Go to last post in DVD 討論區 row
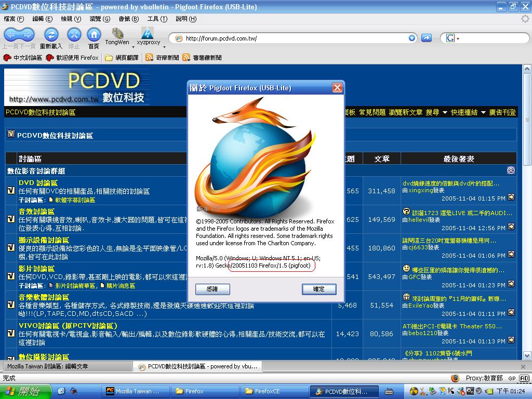 511,197
